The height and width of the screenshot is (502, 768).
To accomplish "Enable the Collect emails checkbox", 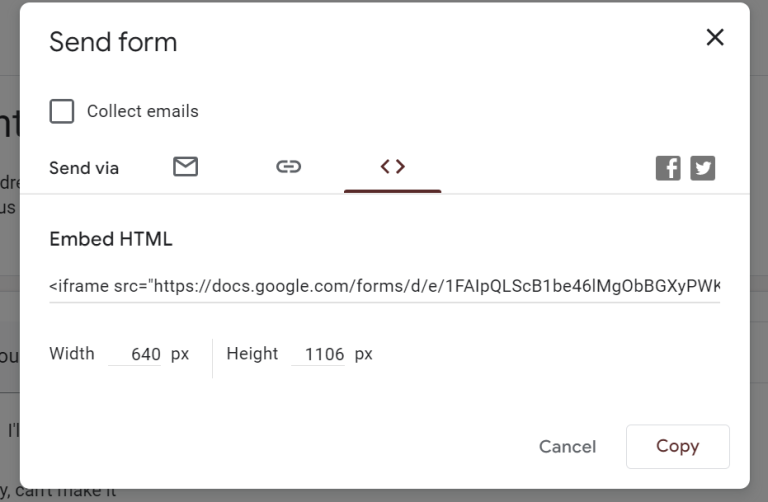I will pyautogui.click(x=62, y=111).
